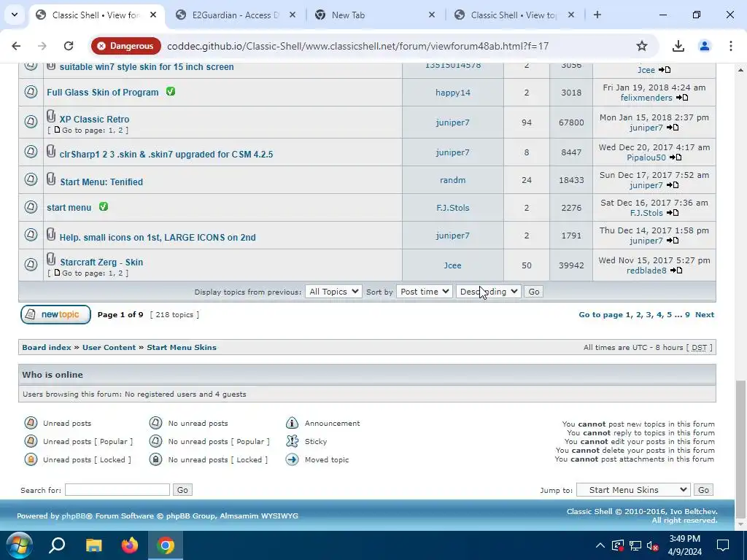Bookmark this page with the star icon
The image size is (747, 560).
pyautogui.click(x=642, y=46)
